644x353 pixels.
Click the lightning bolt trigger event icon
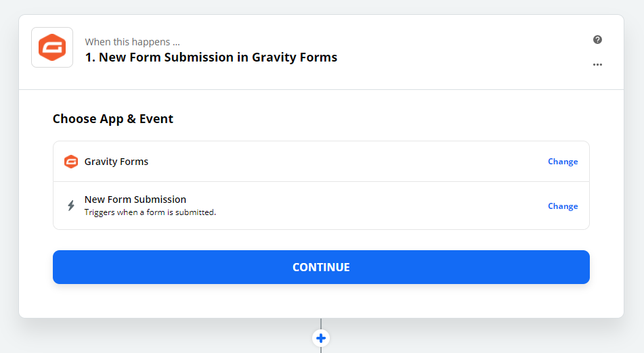[71, 206]
